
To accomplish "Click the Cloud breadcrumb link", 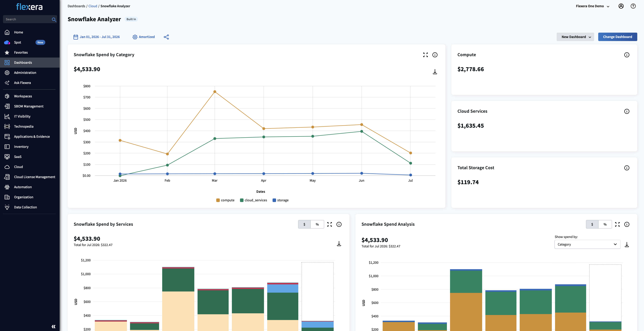I will tap(93, 6).
